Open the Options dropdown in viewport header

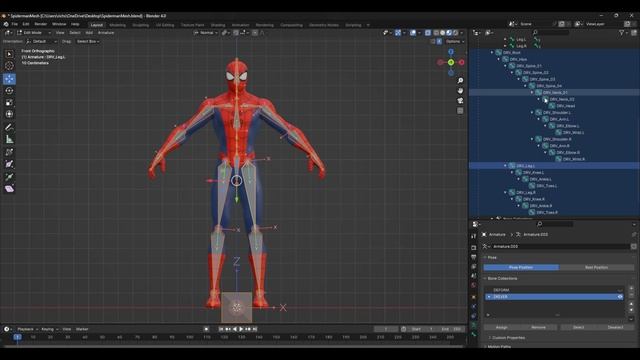tap(454, 41)
